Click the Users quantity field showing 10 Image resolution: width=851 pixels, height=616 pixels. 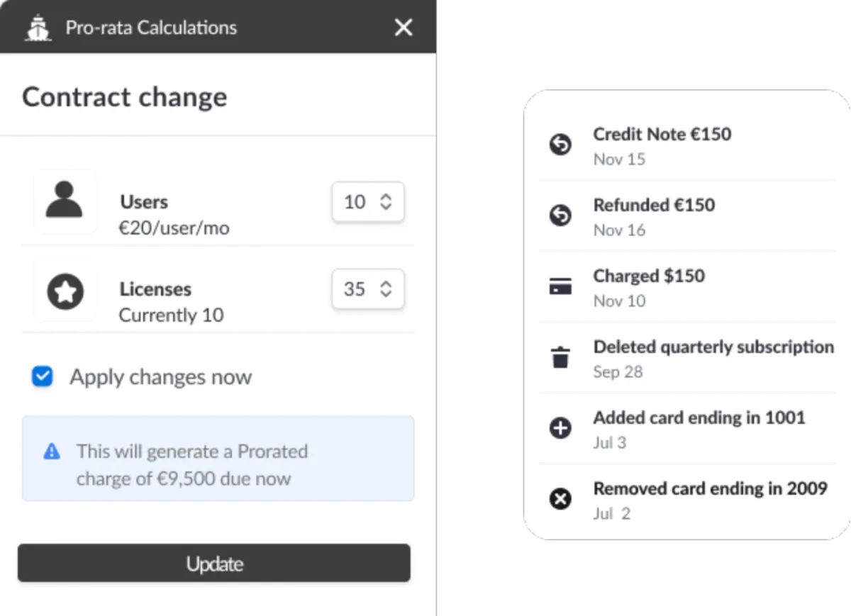point(355,202)
